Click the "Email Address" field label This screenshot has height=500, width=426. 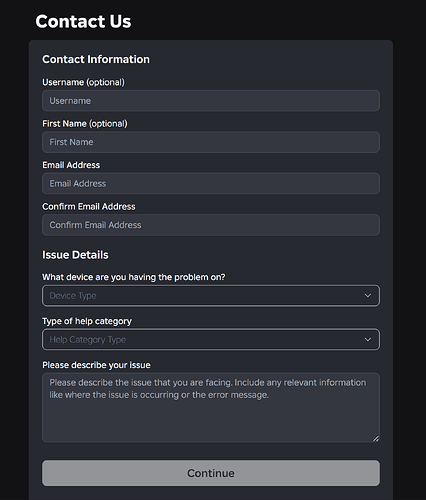(71, 165)
